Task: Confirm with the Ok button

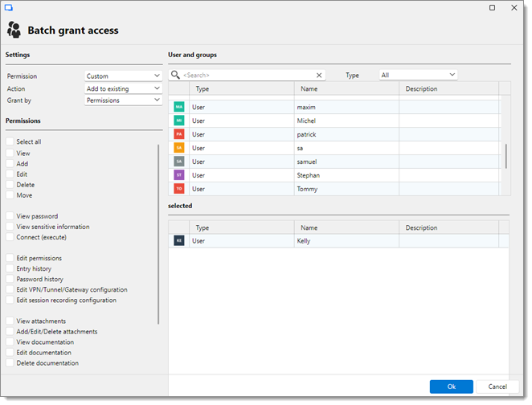Action: click(452, 387)
